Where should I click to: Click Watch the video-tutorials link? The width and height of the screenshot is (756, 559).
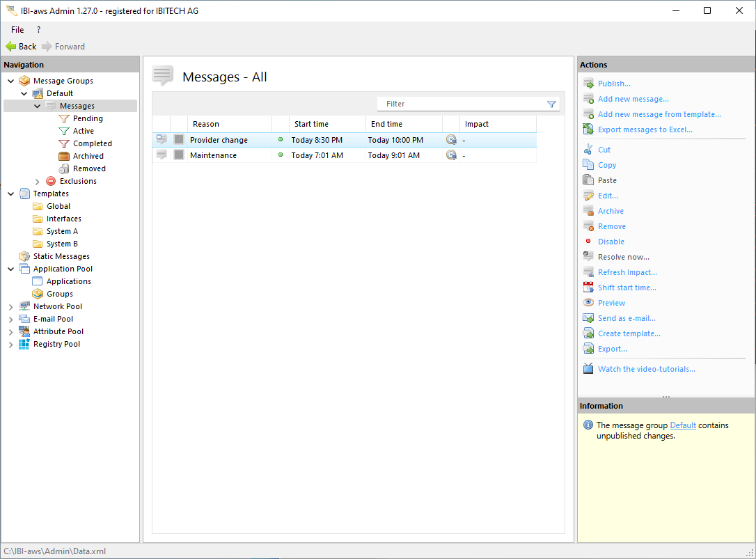646,369
